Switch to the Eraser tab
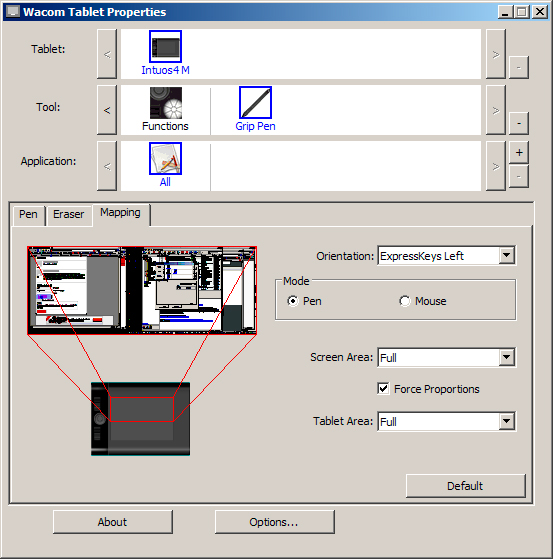553x559 pixels. (68, 215)
